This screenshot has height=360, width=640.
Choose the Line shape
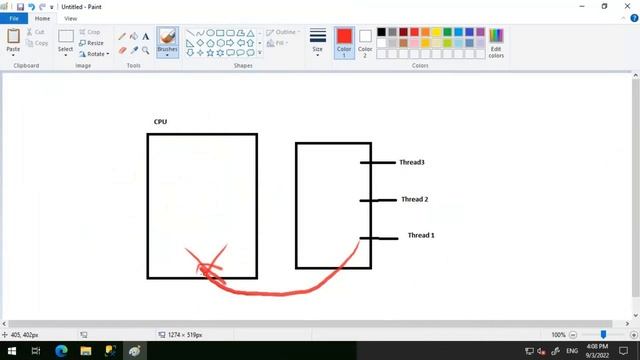click(x=190, y=33)
